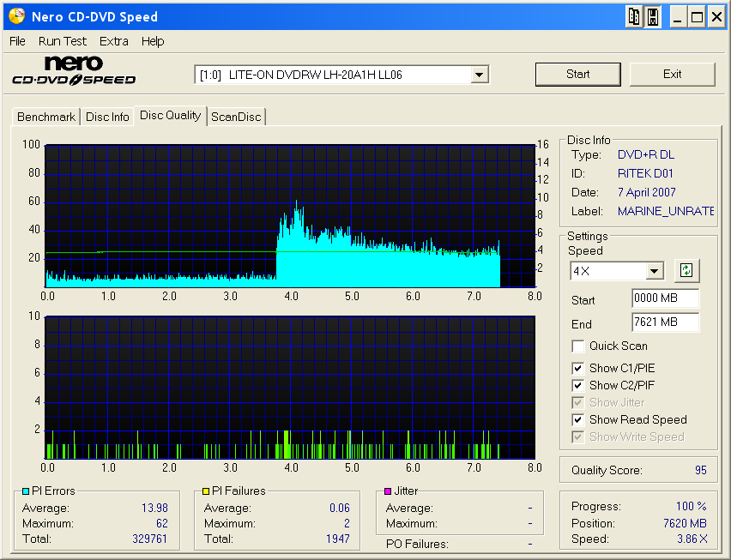Screen dimensions: 731x560
Task: Toggle the Show Jitter checkbox
Action: pyautogui.click(x=577, y=402)
